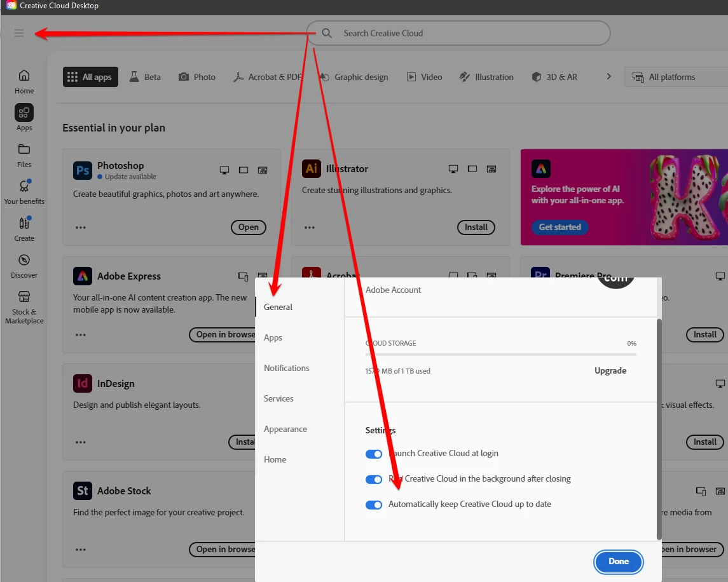Select Apps in left sidebar

coord(24,118)
